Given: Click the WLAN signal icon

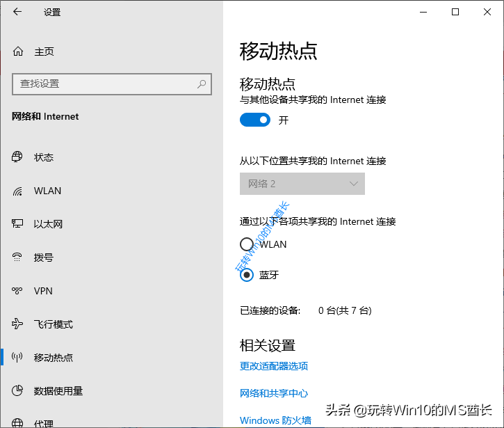Looking at the screenshot, I should pyautogui.click(x=17, y=191).
